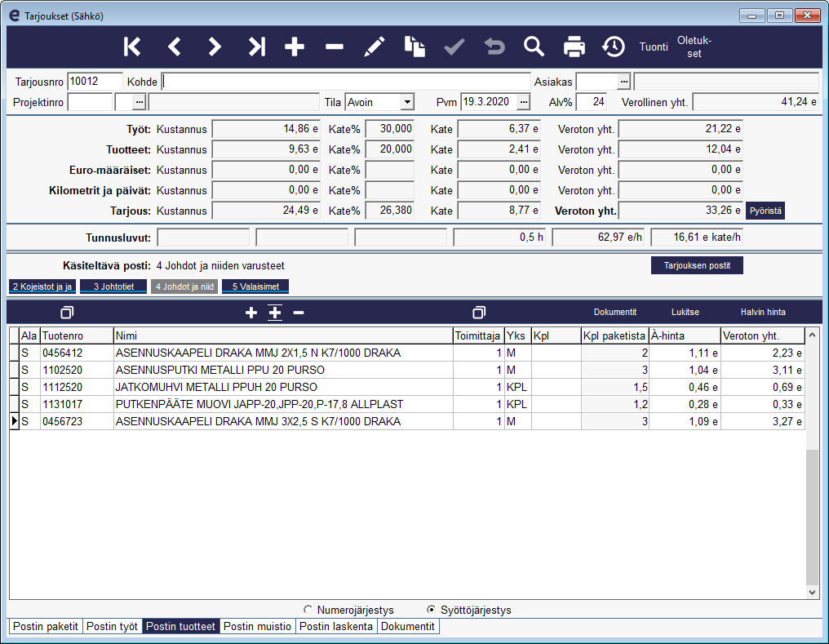Go to the next record
The height and width of the screenshot is (644, 829).
coord(214,47)
